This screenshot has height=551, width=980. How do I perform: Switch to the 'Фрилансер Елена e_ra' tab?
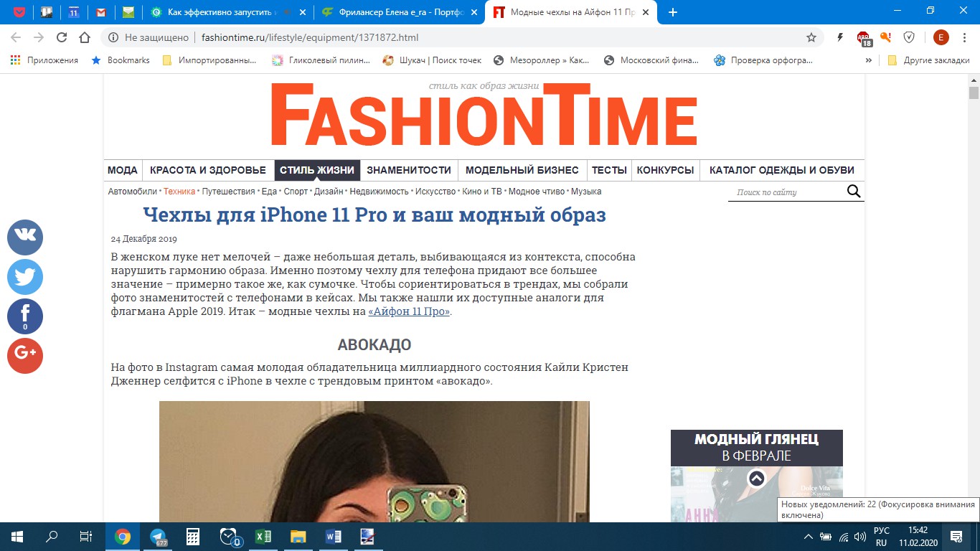(x=399, y=12)
